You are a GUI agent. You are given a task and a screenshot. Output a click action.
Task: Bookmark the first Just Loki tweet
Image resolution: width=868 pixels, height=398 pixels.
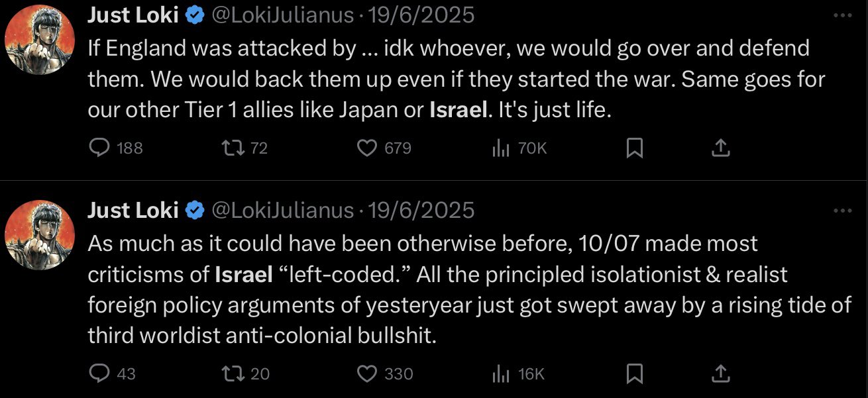point(635,149)
